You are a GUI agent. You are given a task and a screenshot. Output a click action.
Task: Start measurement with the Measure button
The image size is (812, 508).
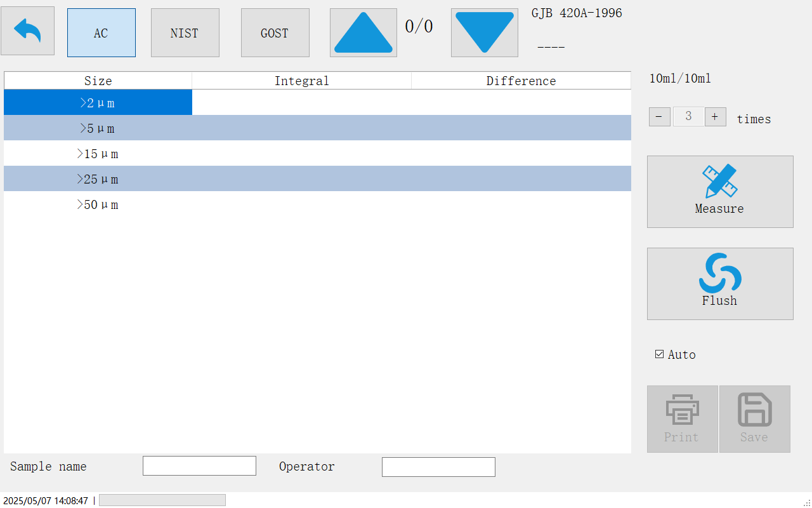719,191
